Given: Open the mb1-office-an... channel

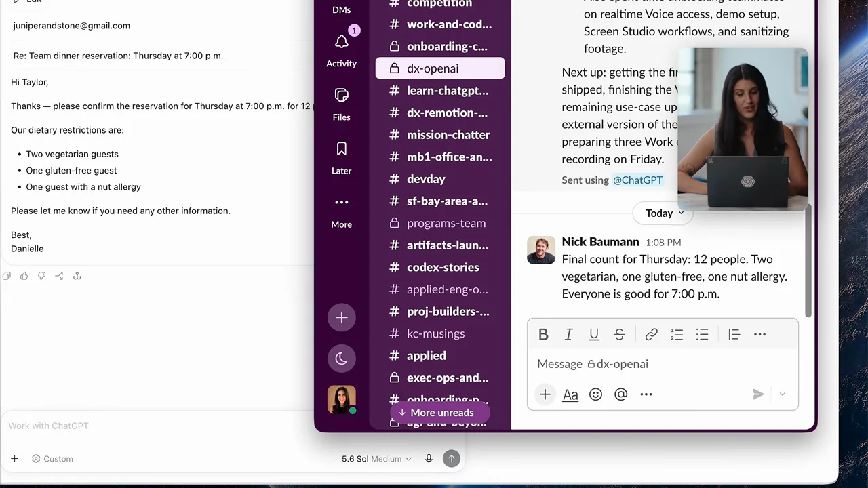Looking at the screenshot, I should click(440, 157).
